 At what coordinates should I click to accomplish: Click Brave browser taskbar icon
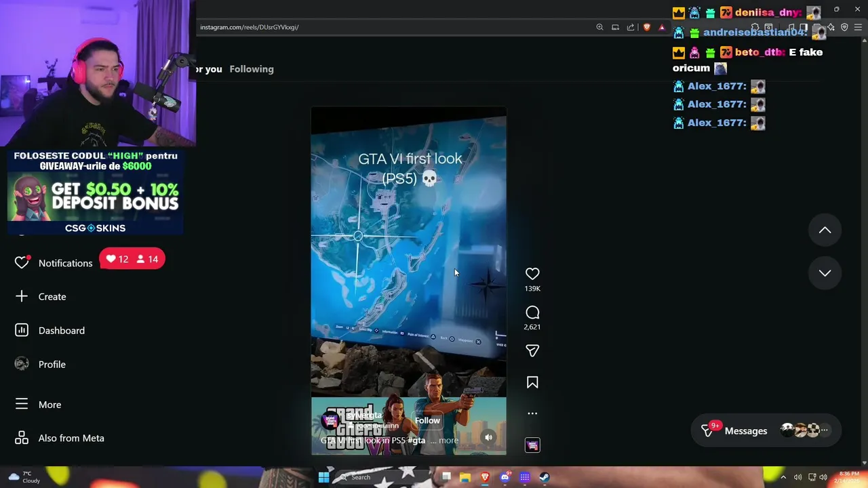pyautogui.click(x=485, y=477)
